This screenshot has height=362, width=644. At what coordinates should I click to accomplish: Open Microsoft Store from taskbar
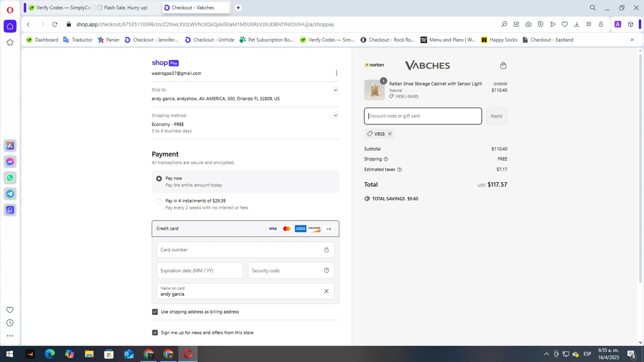tap(109, 354)
